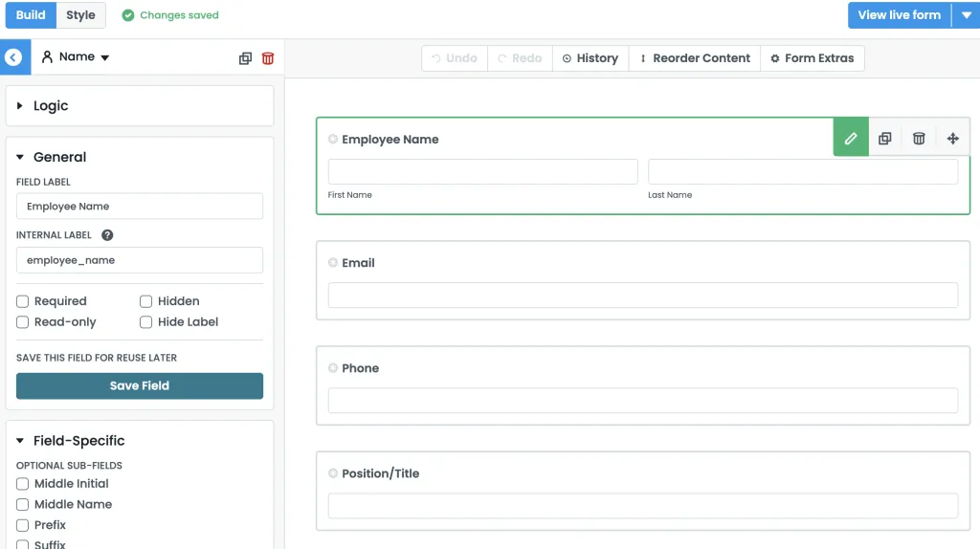Click the Field Label text input
The height and width of the screenshot is (549, 980).
pyautogui.click(x=140, y=207)
